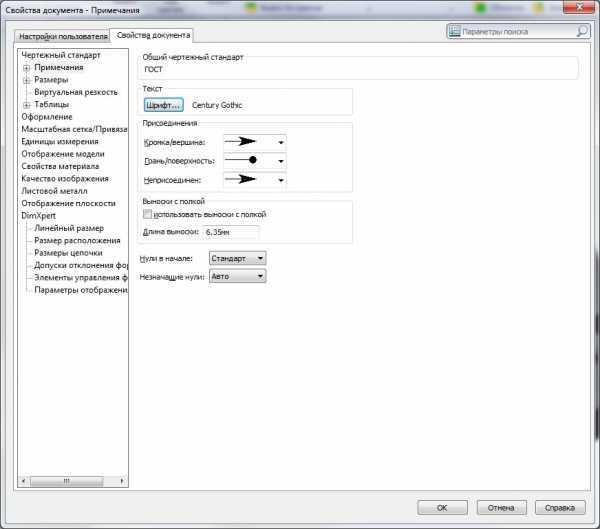
Task: Select Качество изображения tree item
Action: click(x=65, y=178)
